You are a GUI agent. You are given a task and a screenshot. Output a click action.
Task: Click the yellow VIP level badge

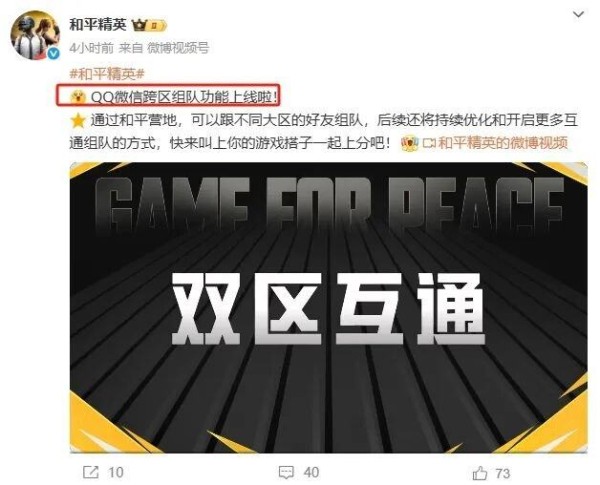click(157, 26)
